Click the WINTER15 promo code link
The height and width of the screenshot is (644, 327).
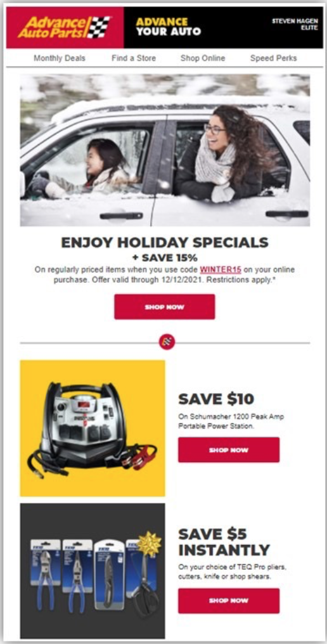221,270
